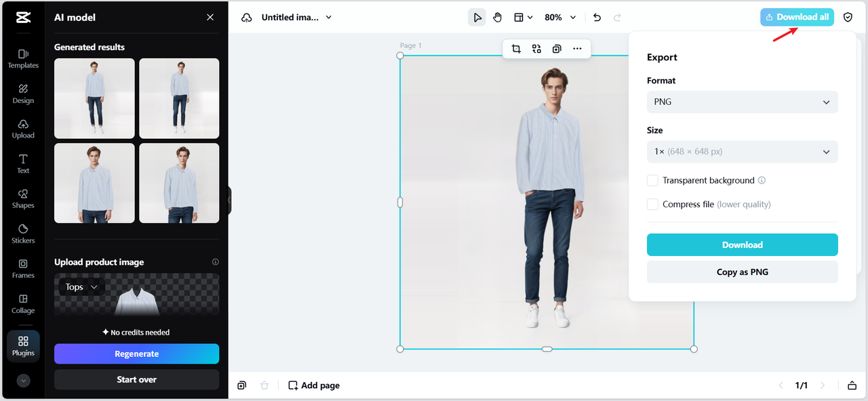Select second generated full-body result thumbnail

(x=179, y=98)
